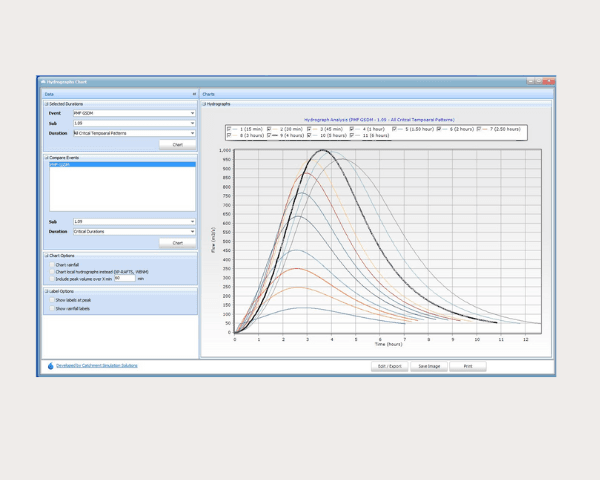Enable Show labels at peak checkbox
Viewport: 600px width, 480px height.
click(x=52, y=300)
